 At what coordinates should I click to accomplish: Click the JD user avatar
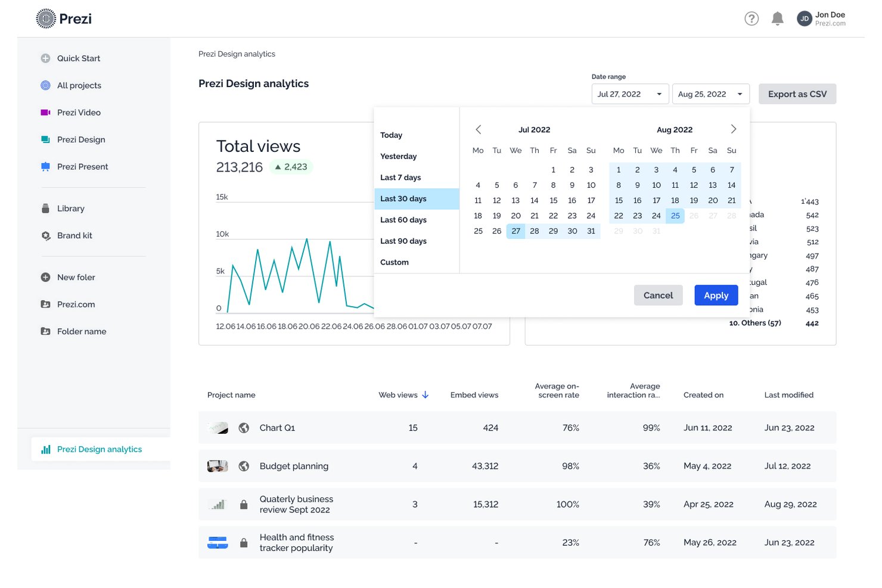pyautogui.click(x=805, y=18)
